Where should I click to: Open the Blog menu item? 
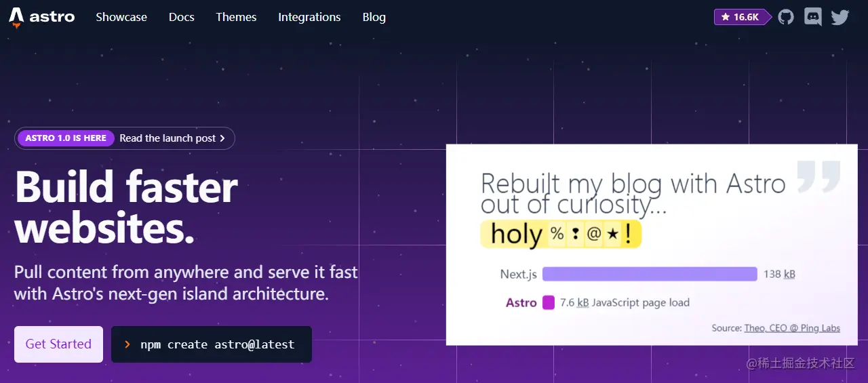(x=374, y=17)
